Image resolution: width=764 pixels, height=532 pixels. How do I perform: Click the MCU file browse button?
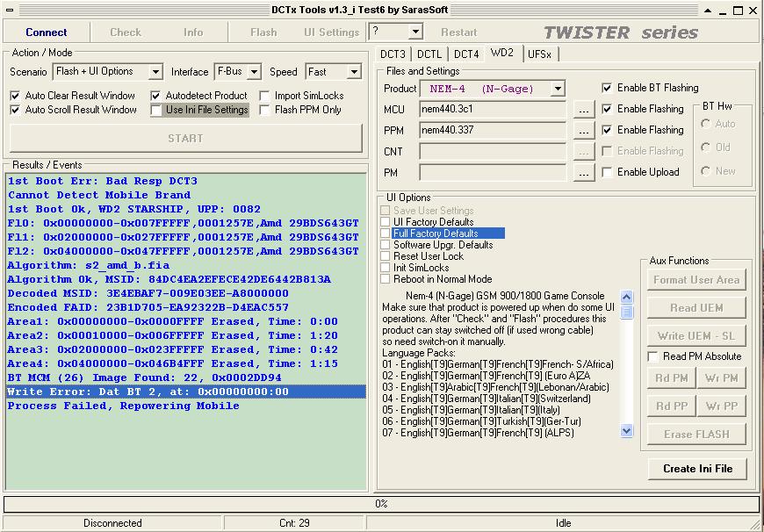[584, 110]
